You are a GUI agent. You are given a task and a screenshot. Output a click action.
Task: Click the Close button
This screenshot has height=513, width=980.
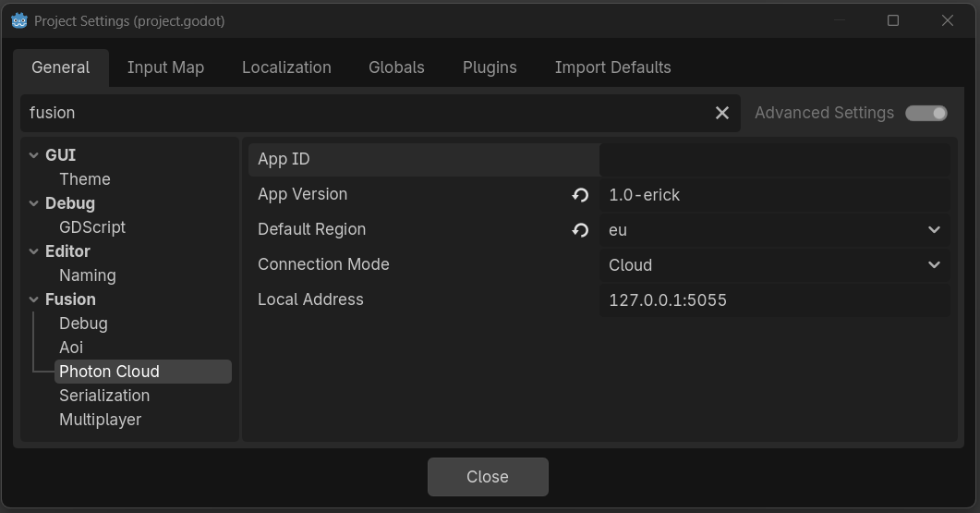pos(488,477)
